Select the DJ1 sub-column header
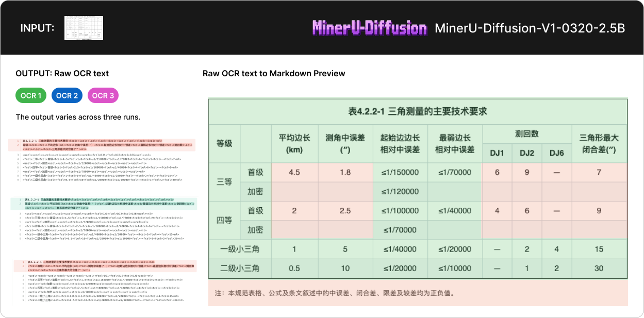 click(x=497, y=153)
